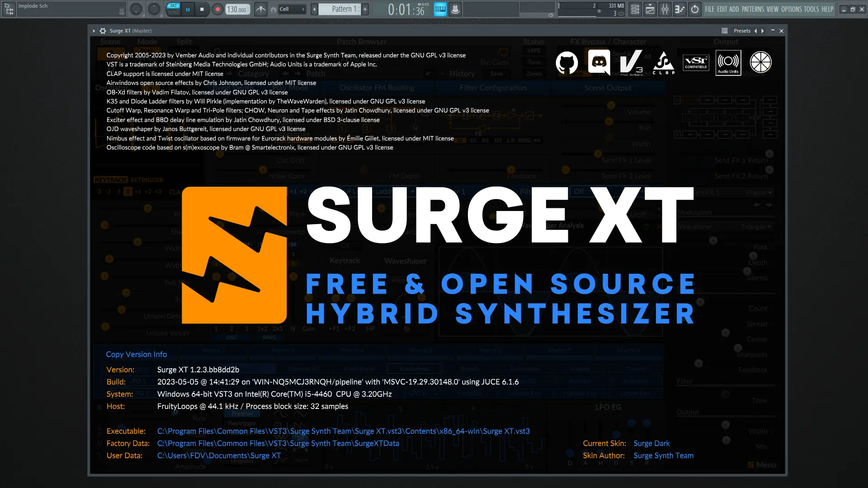Open the User Data folder path link
Viewport: 868px width, 488px height.
(219, 455)
